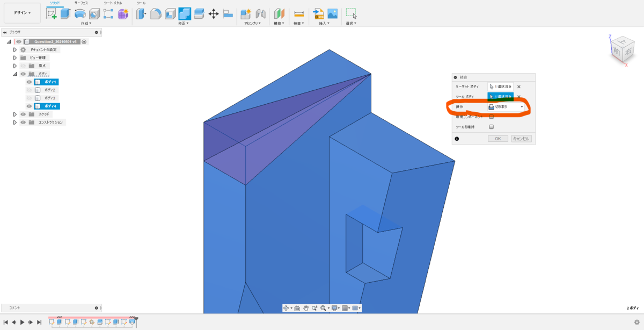644x330 pixels.
Task: Select the Insert SVG/derive icon
Action: click(318, 14)
